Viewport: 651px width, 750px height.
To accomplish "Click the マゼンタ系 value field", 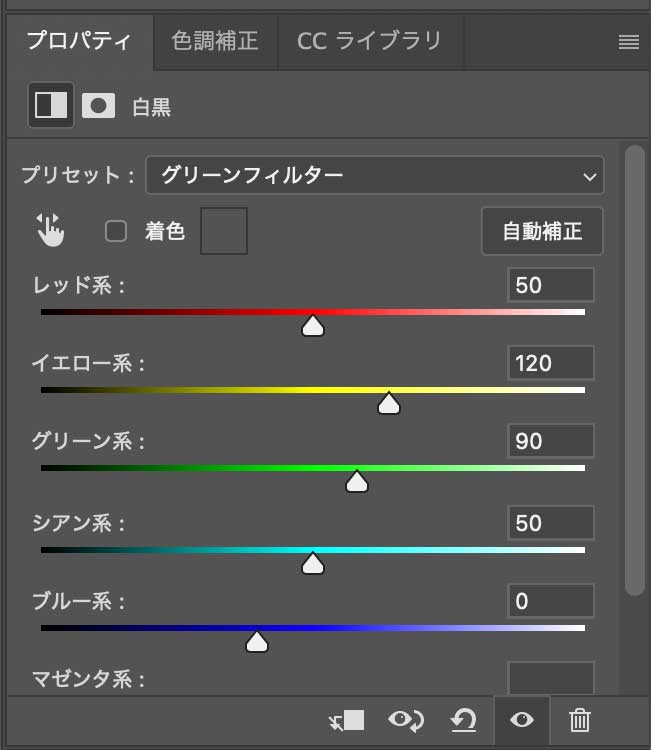I will coord(551,678).
